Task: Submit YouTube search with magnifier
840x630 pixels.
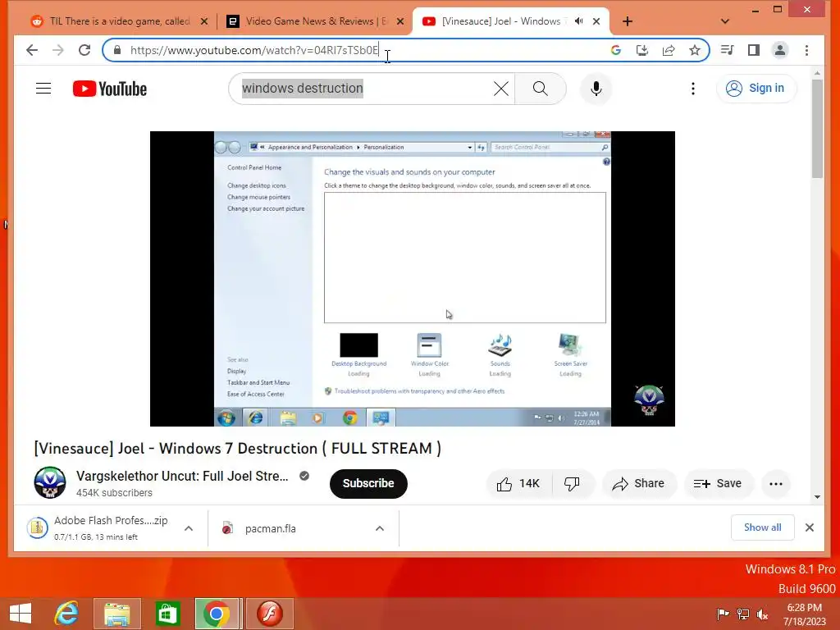Action: click(x=540, y=89)
